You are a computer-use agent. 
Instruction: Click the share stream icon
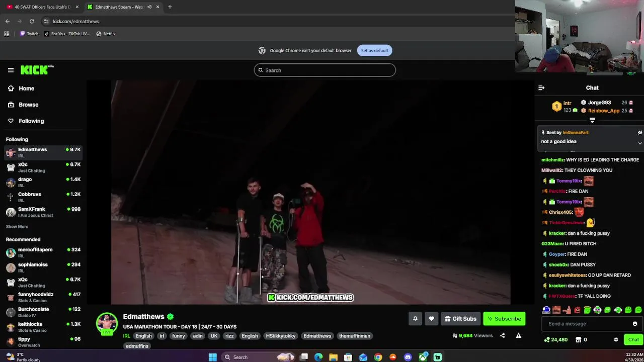[x=502, y=336]
